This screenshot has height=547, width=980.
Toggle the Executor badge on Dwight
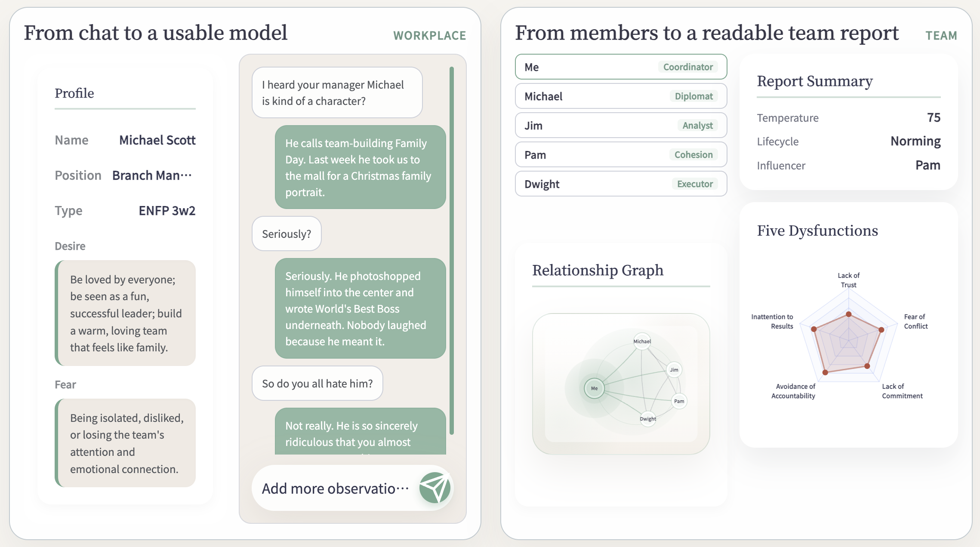(694, 184)
